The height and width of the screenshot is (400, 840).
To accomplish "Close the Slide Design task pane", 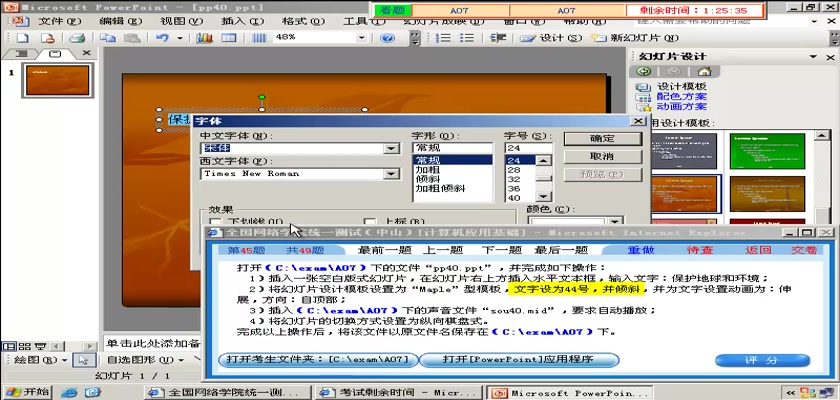I will (830, 57).
